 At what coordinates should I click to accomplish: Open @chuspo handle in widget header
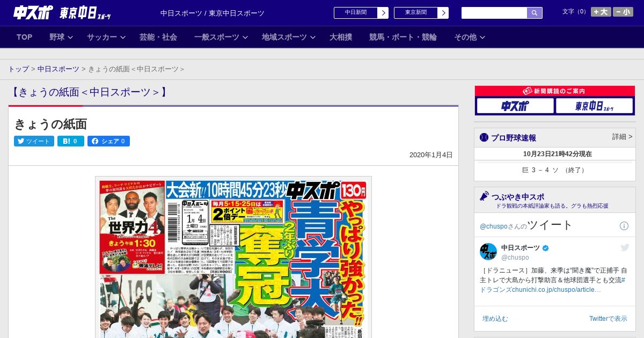[493, 226]
